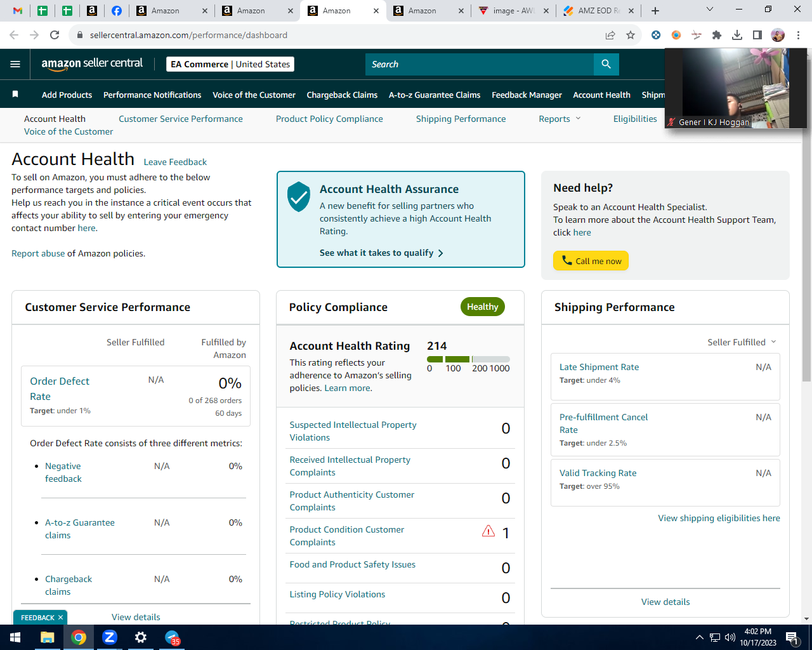Open the Report abuse link
This screenshot has height=650, width=812.
point(38,253)
